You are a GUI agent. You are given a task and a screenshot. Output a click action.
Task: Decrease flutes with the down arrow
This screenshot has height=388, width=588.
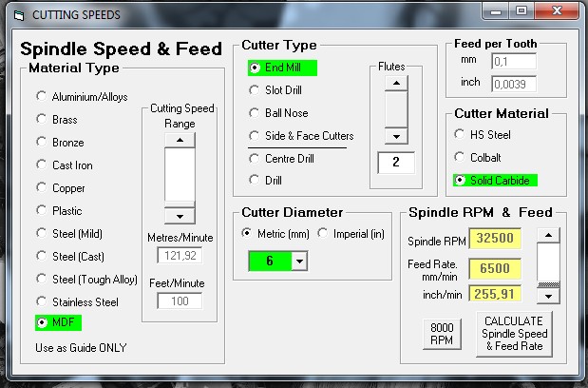(x=394, y=136)
